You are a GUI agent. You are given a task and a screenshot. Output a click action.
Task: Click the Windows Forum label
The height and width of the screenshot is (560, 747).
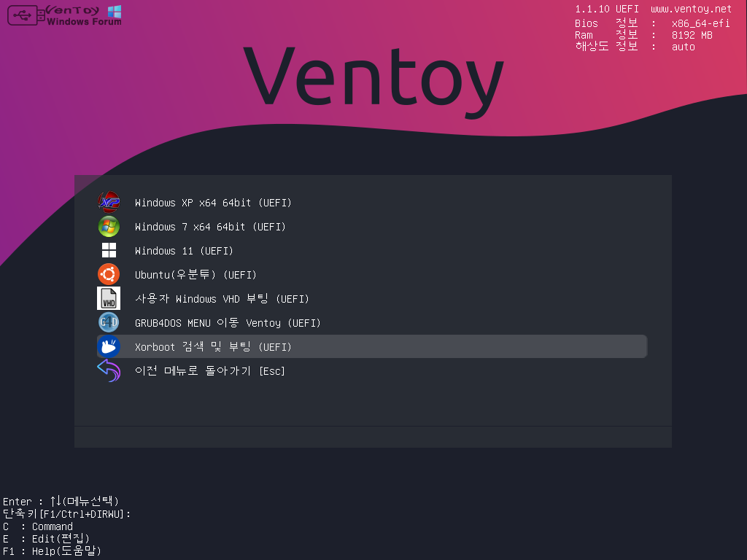[84, 21]
